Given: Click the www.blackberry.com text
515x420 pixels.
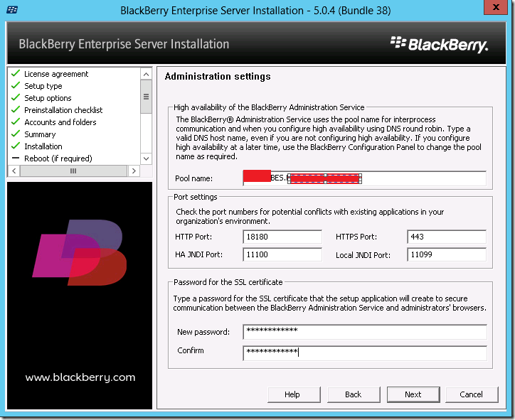Looking at the screenshot, I should point(80,377).
